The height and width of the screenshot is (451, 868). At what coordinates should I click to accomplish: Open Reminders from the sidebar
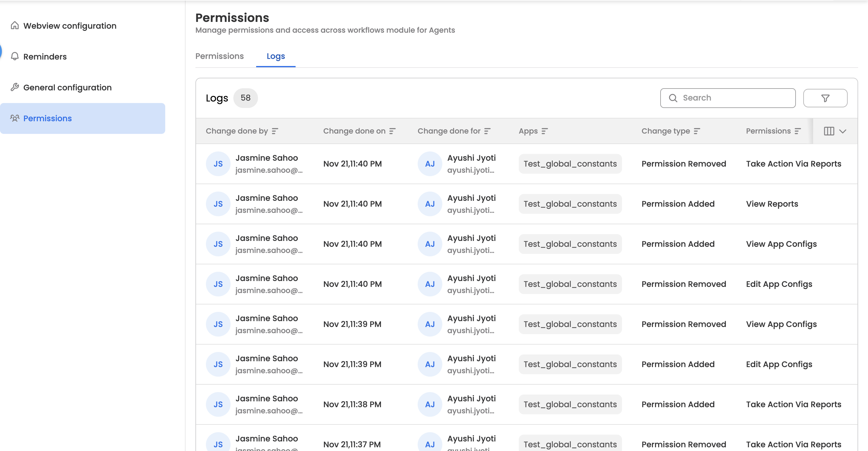(45, 57)
